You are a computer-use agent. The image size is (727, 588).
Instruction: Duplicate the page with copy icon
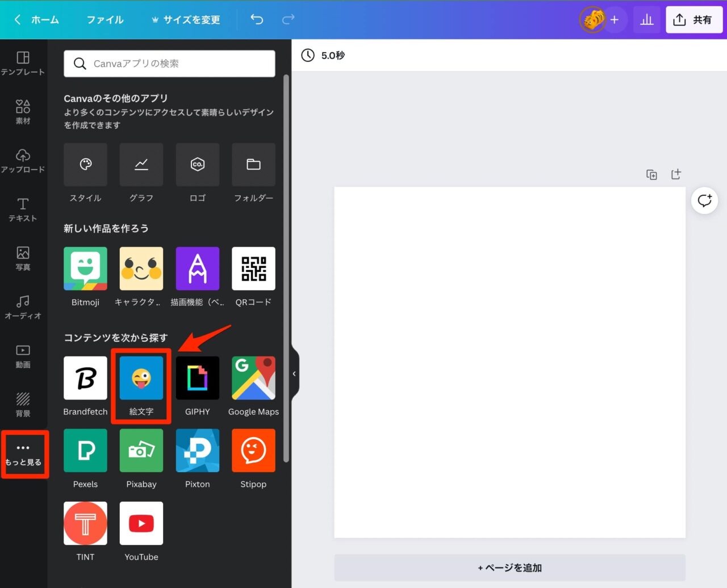pos(652,175)
